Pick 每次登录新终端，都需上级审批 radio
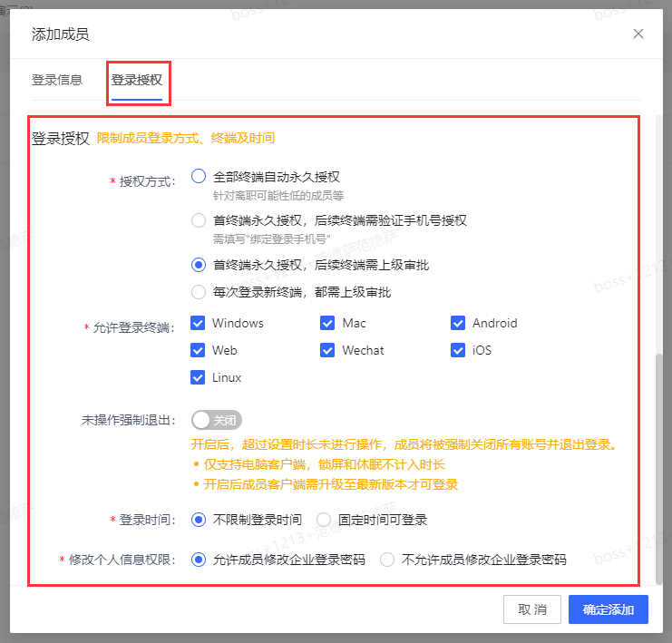 point(199,292)
